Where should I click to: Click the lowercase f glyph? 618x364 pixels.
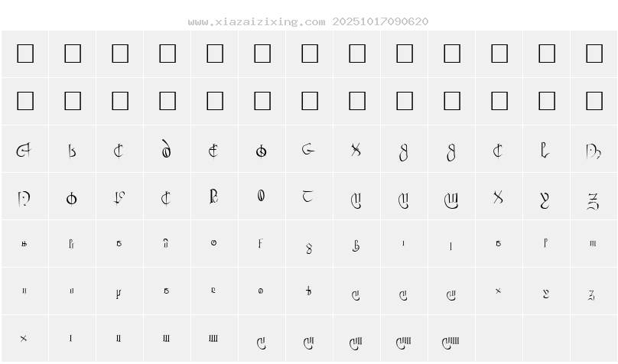tap(261, 245)
